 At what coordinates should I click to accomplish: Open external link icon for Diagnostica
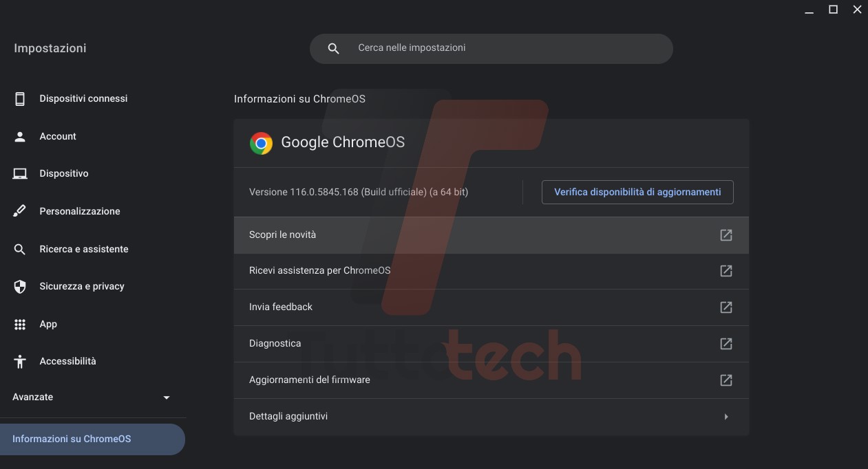pos(726,344)
